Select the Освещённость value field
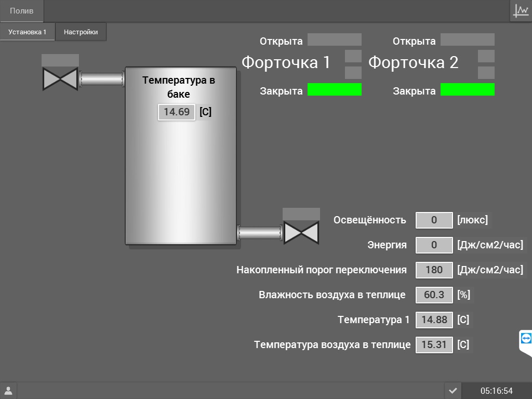 tap(434, 220)
